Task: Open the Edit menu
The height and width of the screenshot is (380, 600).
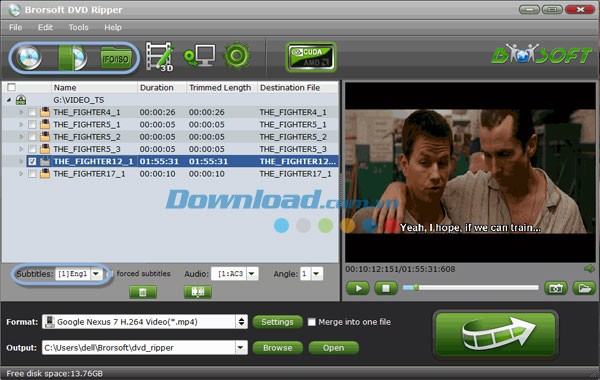Action: click(x=45, y=27)
